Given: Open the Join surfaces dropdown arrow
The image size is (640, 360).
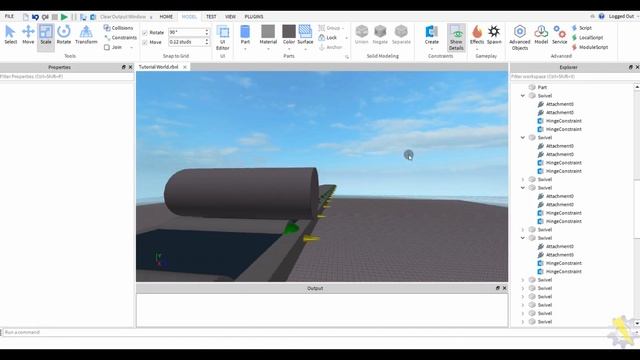Looking at the screenshot, I should pyautogui.click(x=131, y=48).
